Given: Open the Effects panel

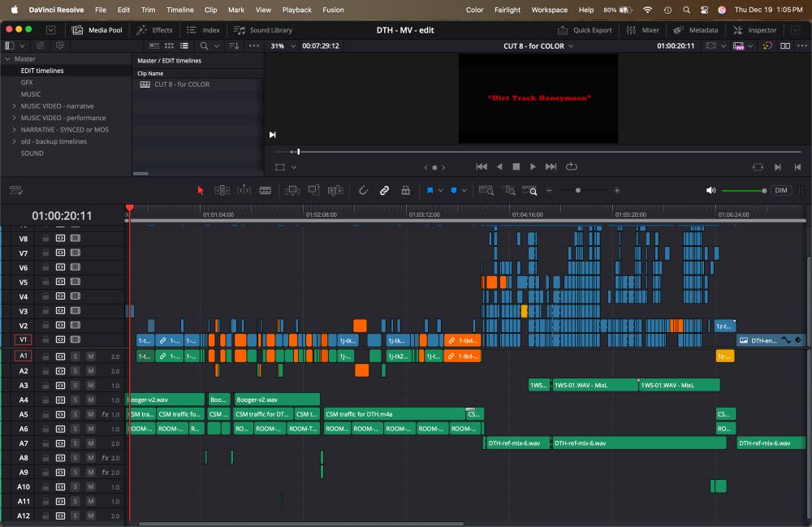Looking at the screenshot, I should point(154,30).
